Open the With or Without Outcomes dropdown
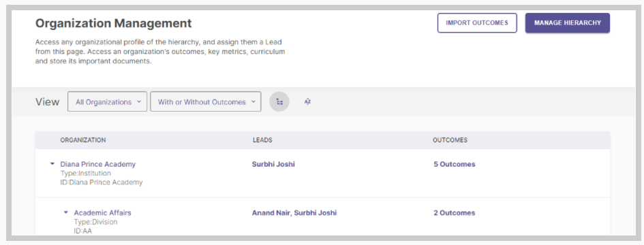 pyautogui.click(x=206, y=101)
